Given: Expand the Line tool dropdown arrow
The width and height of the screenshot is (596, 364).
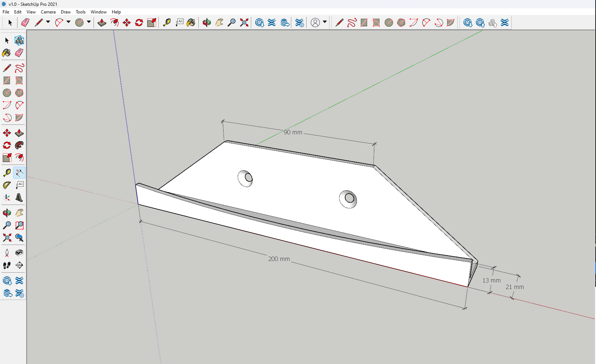Looking at the screenshot, I should click(x=48, y=22).
